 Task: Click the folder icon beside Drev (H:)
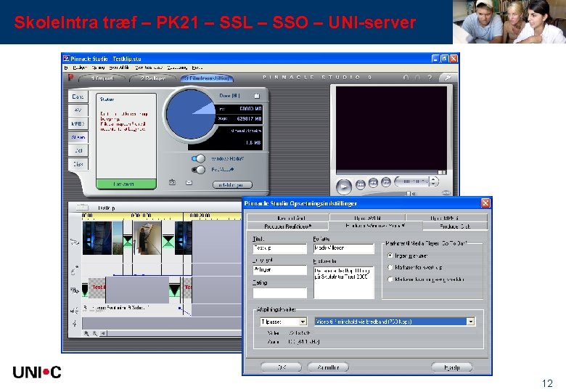pos(257,96)
